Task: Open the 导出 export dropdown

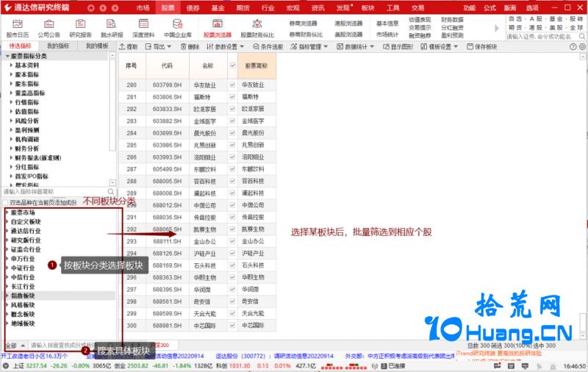Action: (x=158, y=46)
